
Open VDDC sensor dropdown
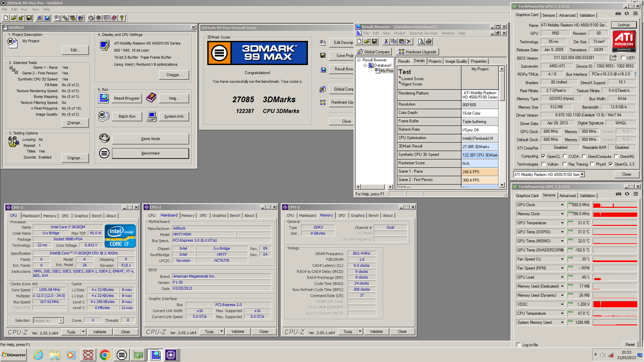[562, 304]
